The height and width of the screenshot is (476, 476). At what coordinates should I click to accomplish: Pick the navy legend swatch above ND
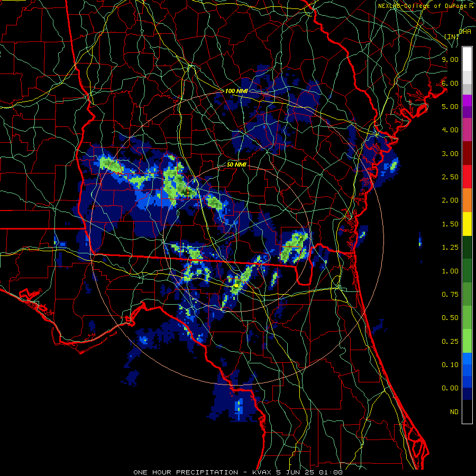467,393
